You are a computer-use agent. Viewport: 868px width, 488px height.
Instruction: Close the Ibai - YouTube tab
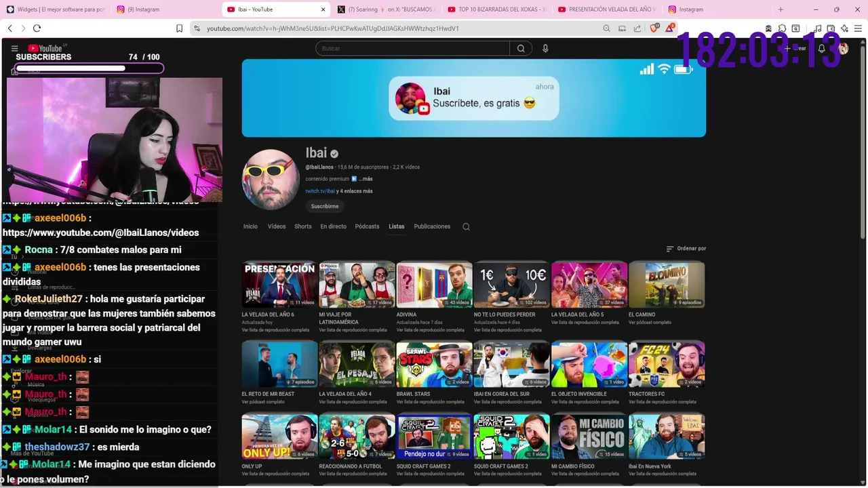[323, 9]
